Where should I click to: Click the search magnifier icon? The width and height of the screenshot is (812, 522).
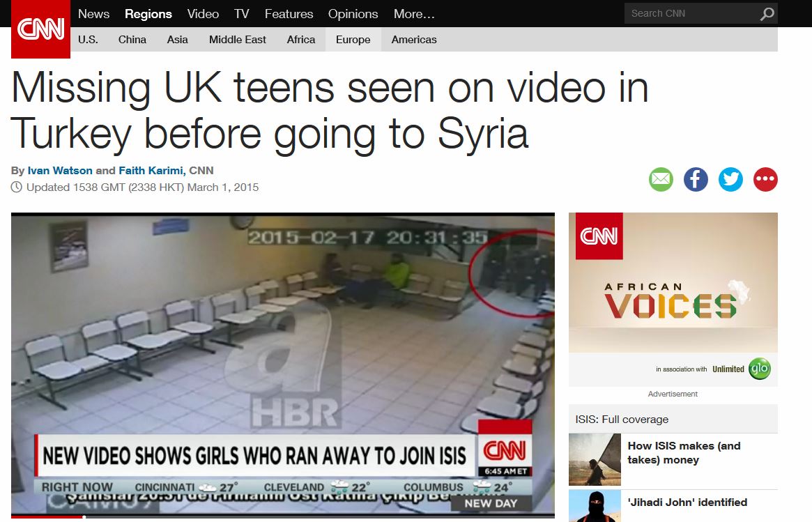pyautogui.click(x=767, y=14)
